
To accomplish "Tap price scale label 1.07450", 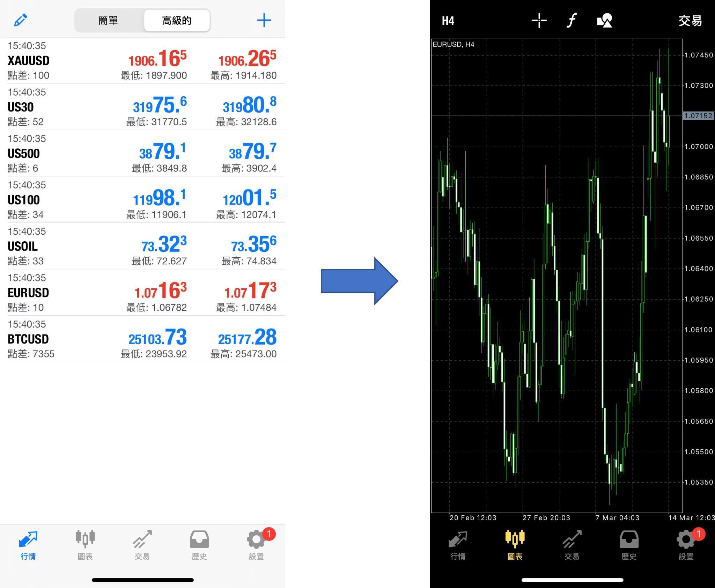I will click(699, 55).
